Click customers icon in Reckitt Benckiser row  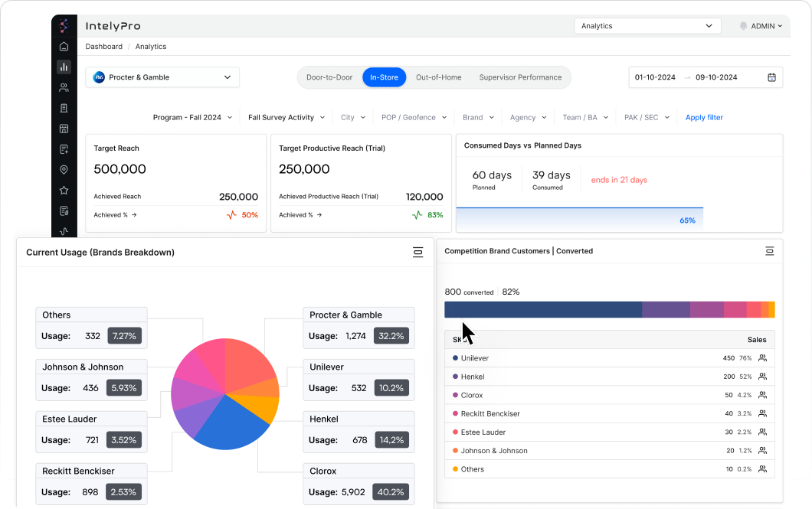coord(762,413)
